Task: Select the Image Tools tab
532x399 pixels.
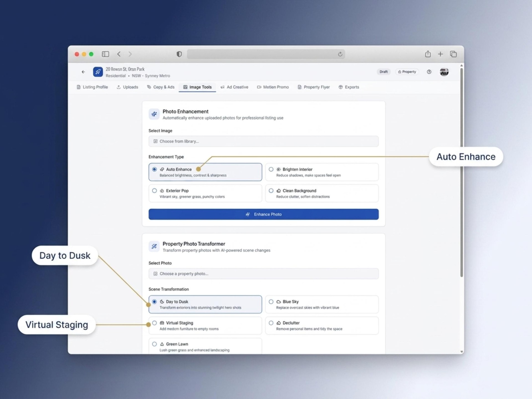Action: (x=197, y=87)
